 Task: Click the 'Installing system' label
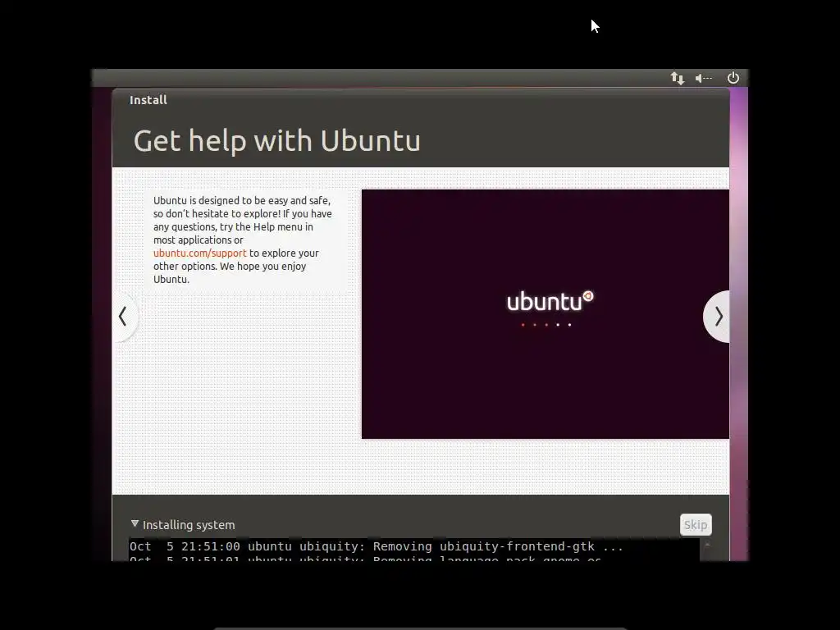(189, 525)
